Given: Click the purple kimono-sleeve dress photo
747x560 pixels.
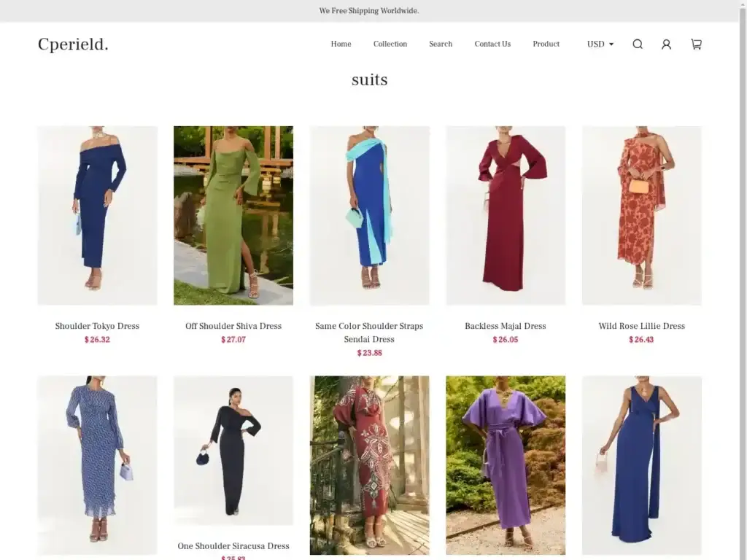Looking at the screenshot, I should pos(506,465).
